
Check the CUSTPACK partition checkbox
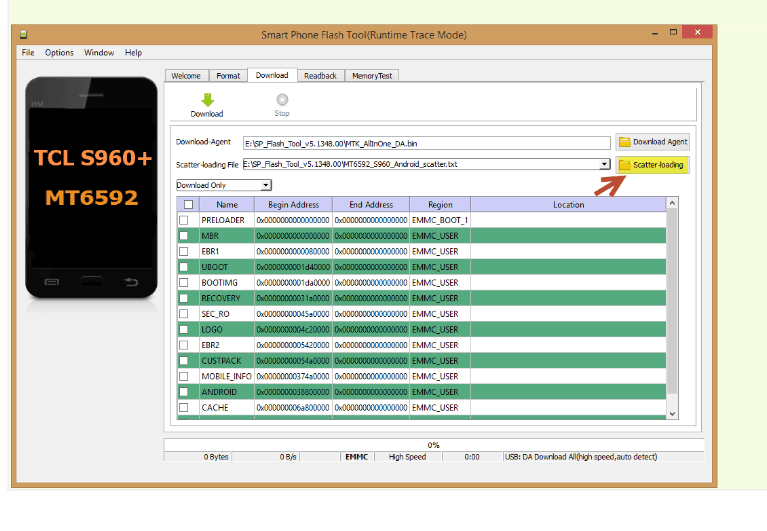coord(183,361)
